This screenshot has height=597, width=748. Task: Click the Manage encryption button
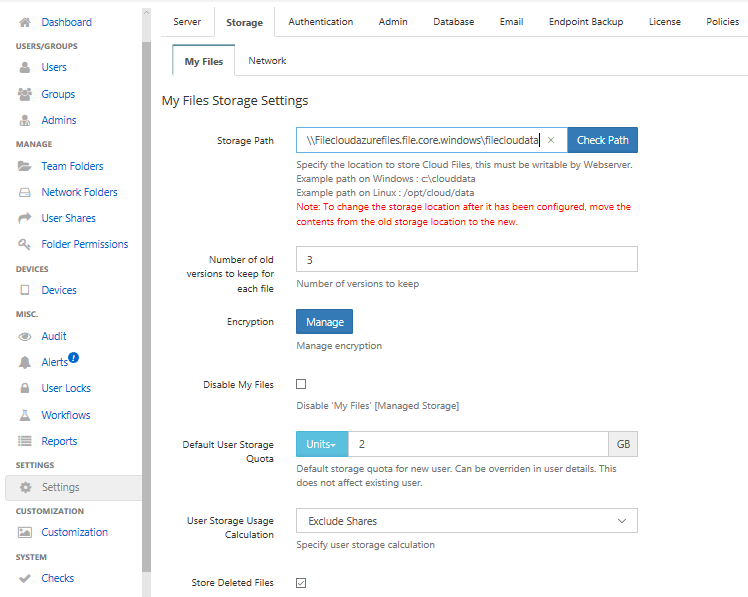point(324,322)
